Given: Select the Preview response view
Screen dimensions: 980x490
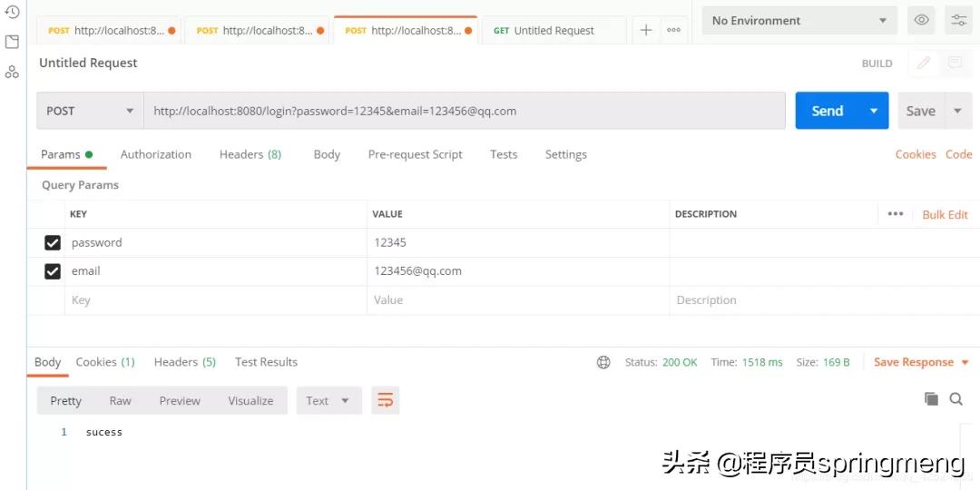Looking at the screenshot, I should pos(180,401).
